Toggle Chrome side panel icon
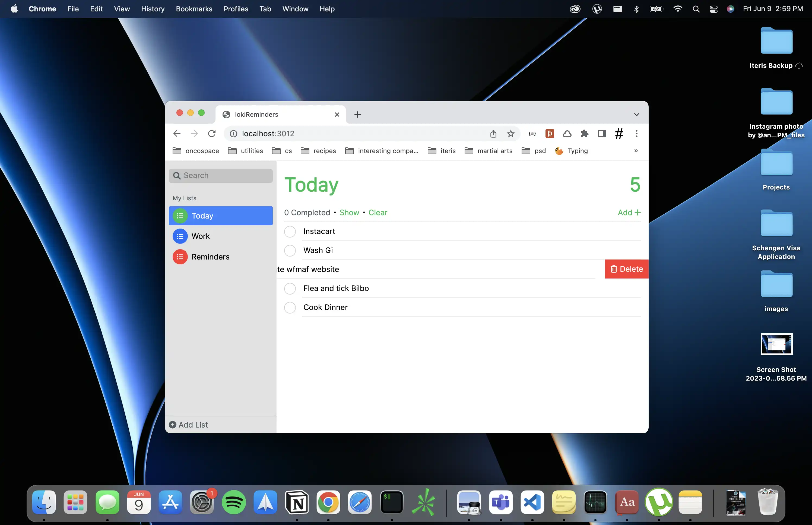The image size is (812, 525). [x=602, y=134]
